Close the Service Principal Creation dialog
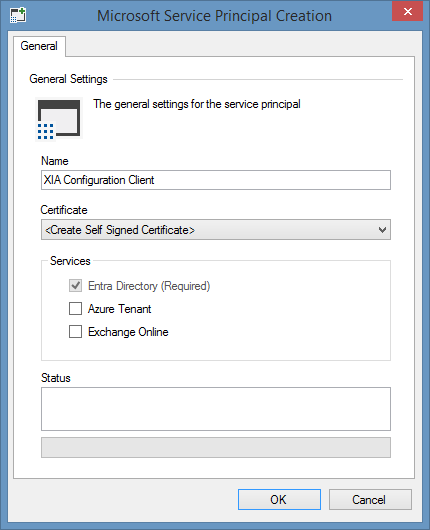Image resolution: width=430 pixels, height=530 pixels. tap(407, 11)
